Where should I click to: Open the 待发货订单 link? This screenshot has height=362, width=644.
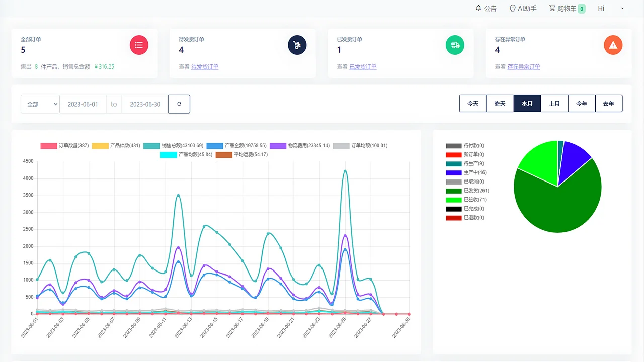(205, 67)
